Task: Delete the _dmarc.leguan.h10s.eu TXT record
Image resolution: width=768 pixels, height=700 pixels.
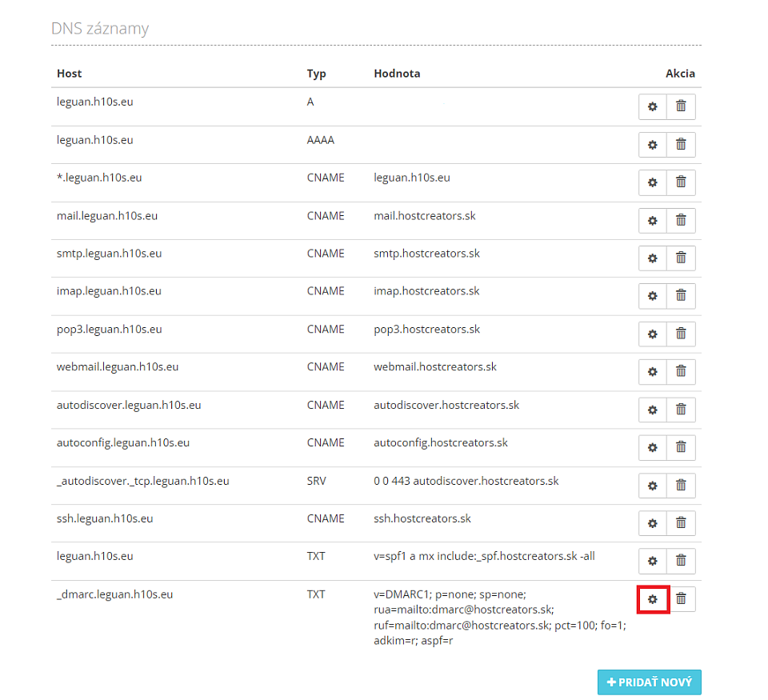Action: click(x=681, y=599)
